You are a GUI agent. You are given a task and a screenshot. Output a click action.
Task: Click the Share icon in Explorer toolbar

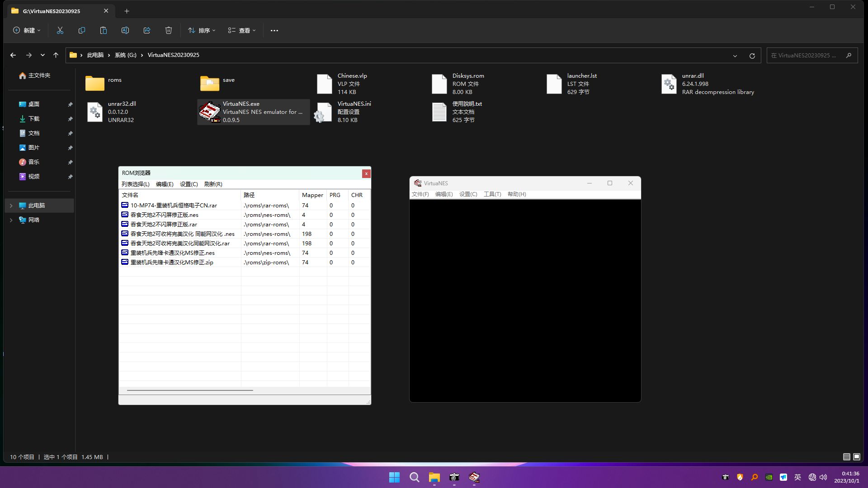tap(147, 30)
